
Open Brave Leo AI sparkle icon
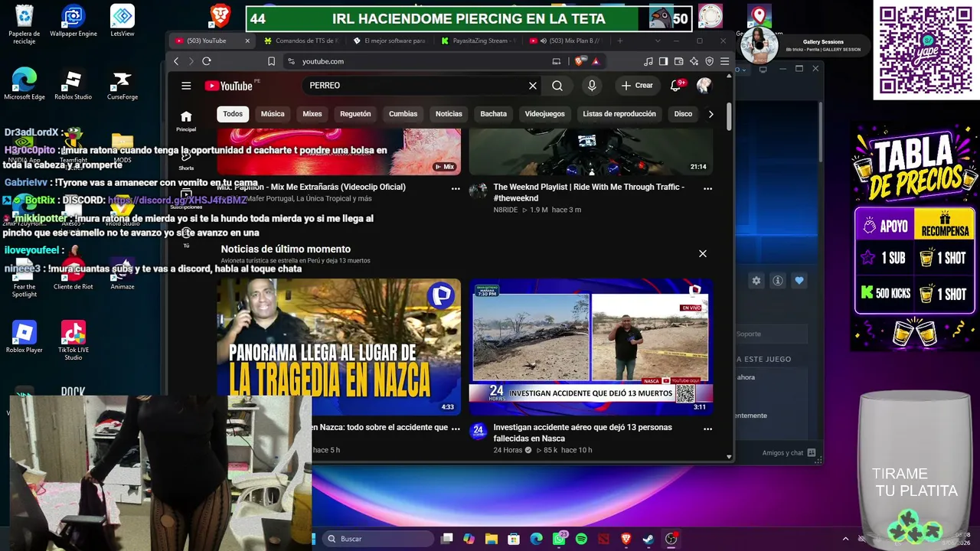694,61
